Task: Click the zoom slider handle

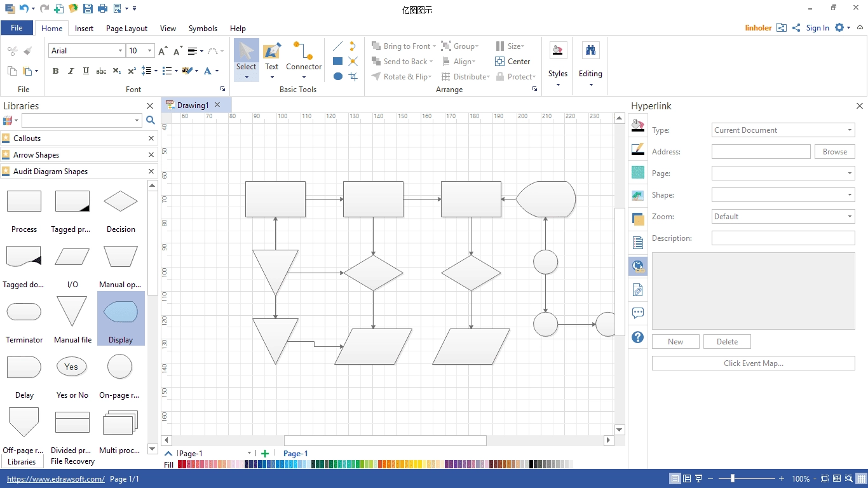Action: [x=733, y=478]
